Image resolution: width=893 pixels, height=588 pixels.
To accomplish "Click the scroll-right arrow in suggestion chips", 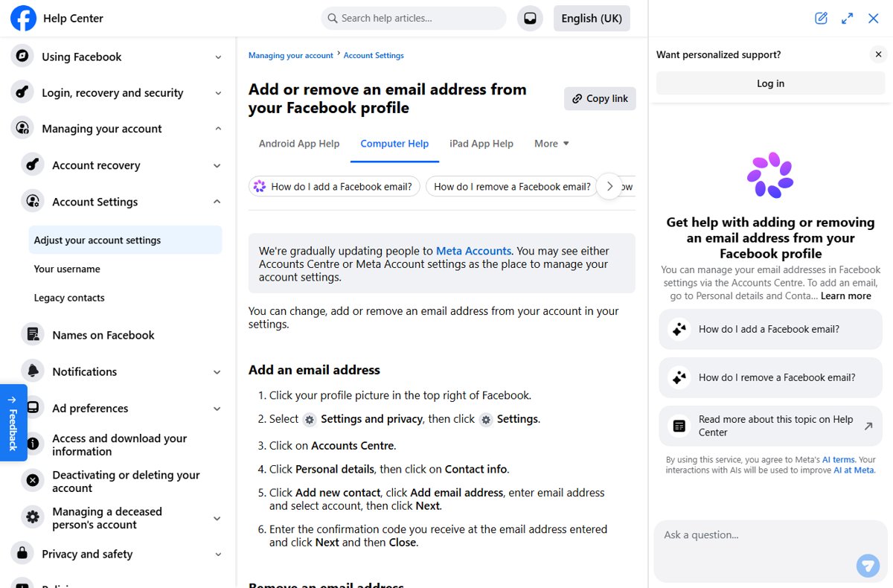I will pos(609,186).
